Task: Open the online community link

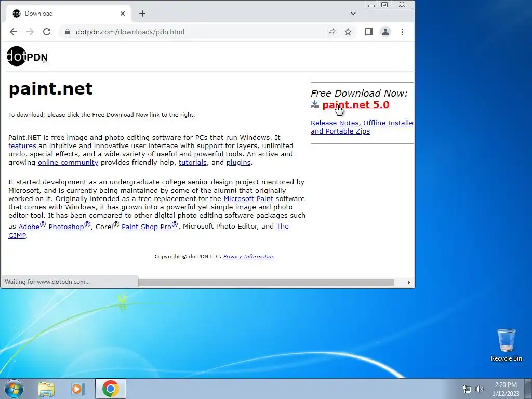Action: pyautogui.click(x=68, y=162)
